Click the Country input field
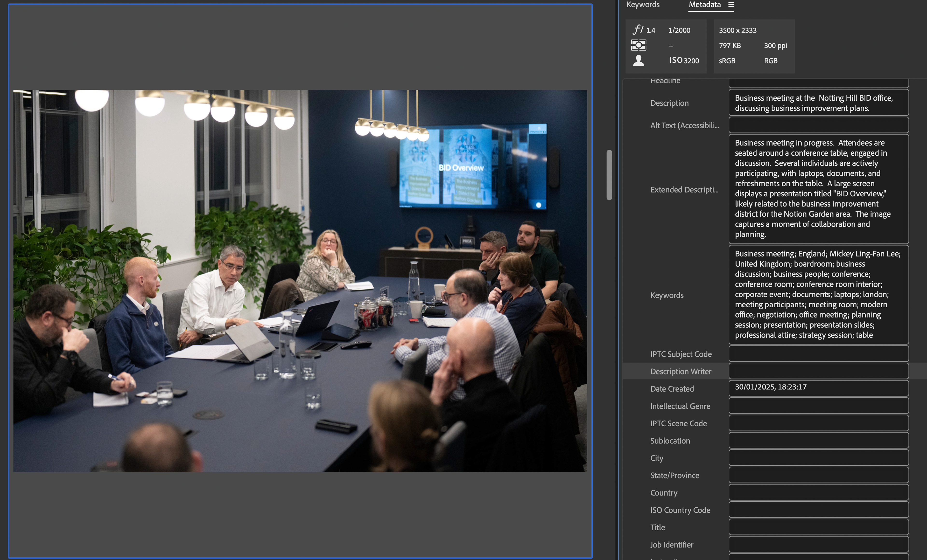 coord(818,492)
